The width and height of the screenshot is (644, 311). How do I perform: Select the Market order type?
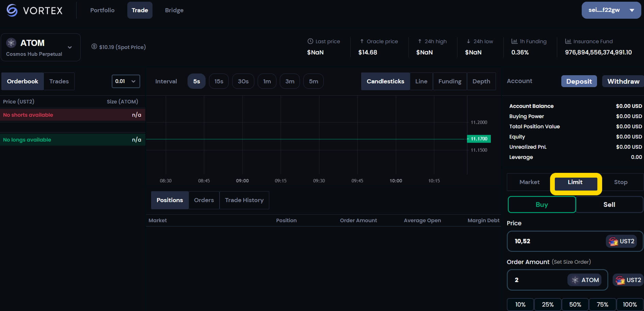click(x=529, y=182)
